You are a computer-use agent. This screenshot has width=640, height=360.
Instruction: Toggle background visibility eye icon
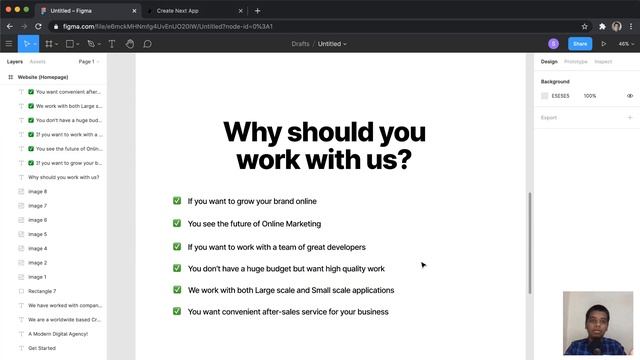[x=630, y=96]
